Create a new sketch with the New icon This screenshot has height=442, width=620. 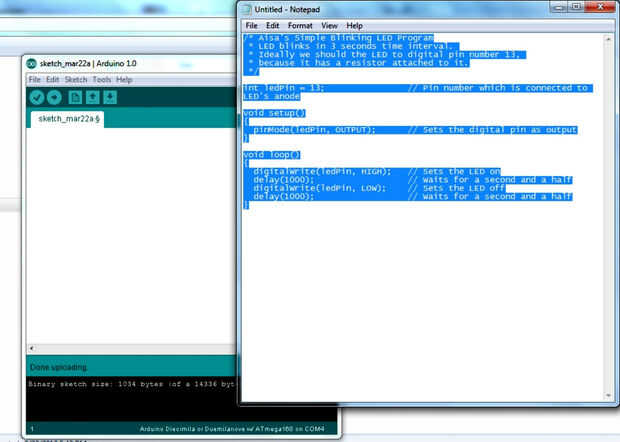pyautogui.click(x=75, y=97)
